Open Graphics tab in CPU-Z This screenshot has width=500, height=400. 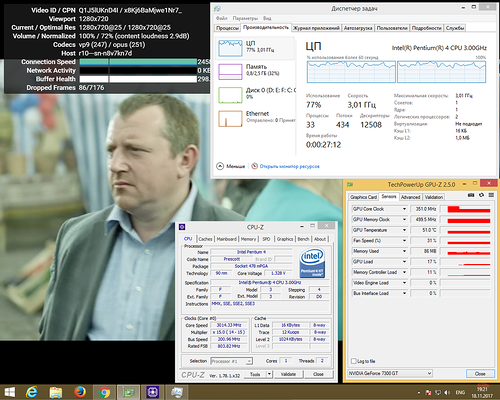[x=285, y=239]
